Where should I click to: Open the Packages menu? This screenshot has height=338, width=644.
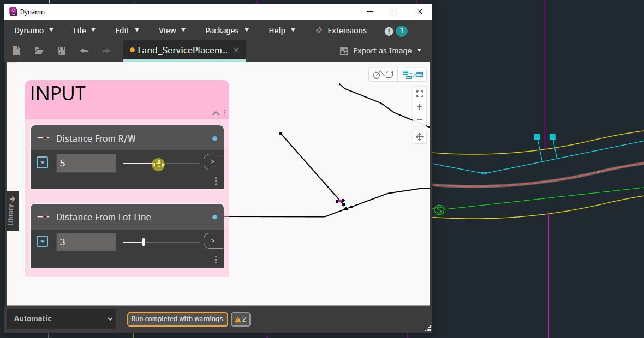tap(227, 31)
